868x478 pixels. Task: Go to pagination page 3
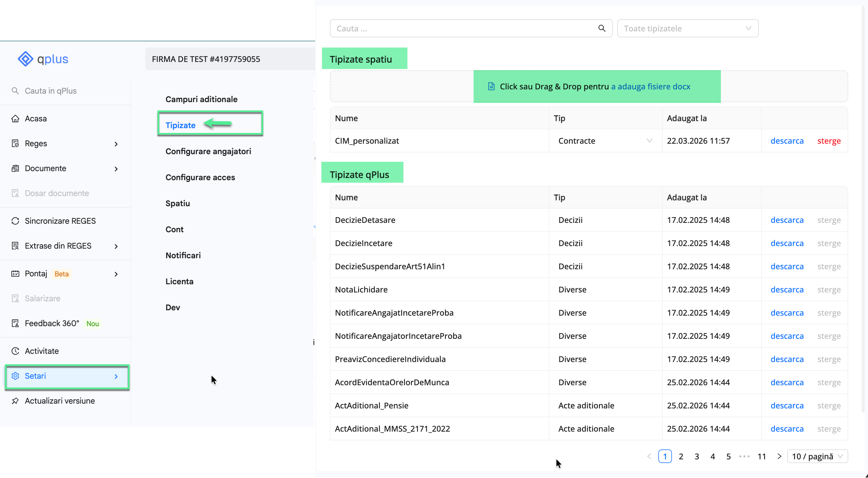click(697, 457)
